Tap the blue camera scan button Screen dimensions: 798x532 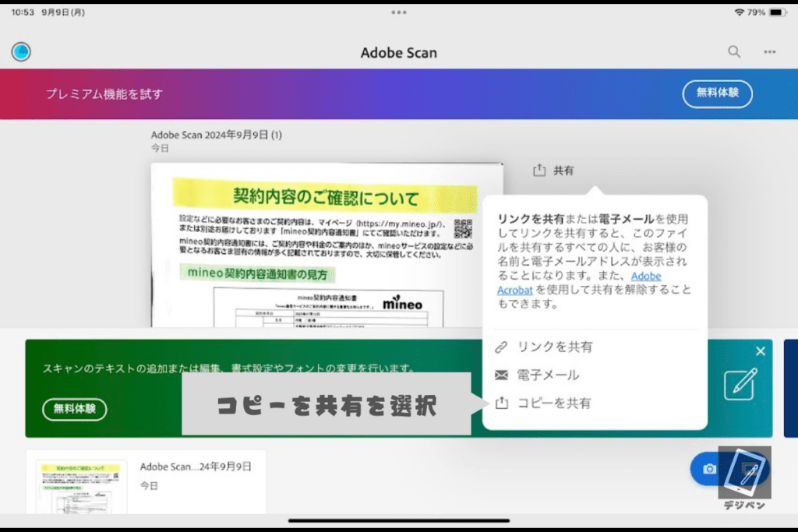[709, 469]
